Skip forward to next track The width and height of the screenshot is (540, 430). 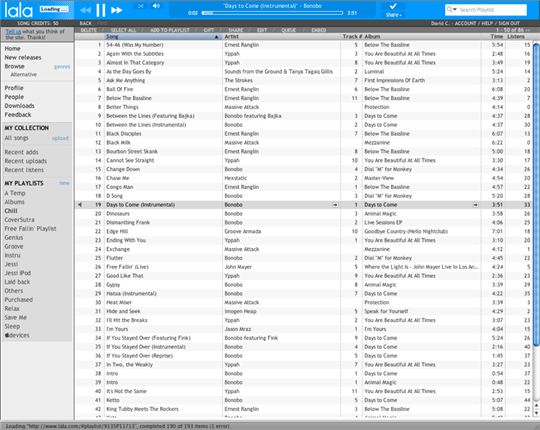pyautogui.click(x=117, y=10)
